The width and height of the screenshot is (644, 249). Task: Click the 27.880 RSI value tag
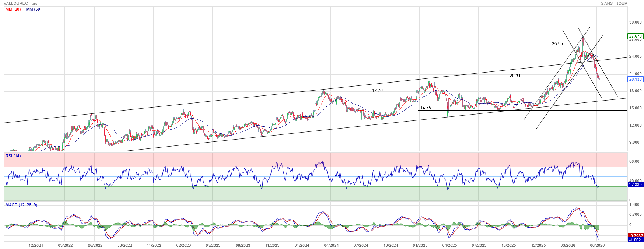pyautogui.click(x=636, y=185)
